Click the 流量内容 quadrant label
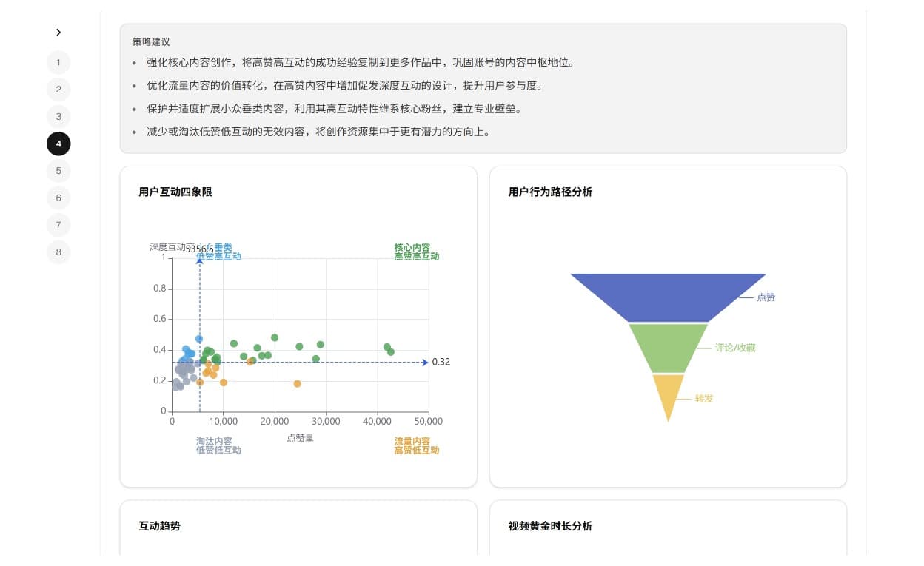The width and height of the screenshot is (924, 566). (412, 442)
